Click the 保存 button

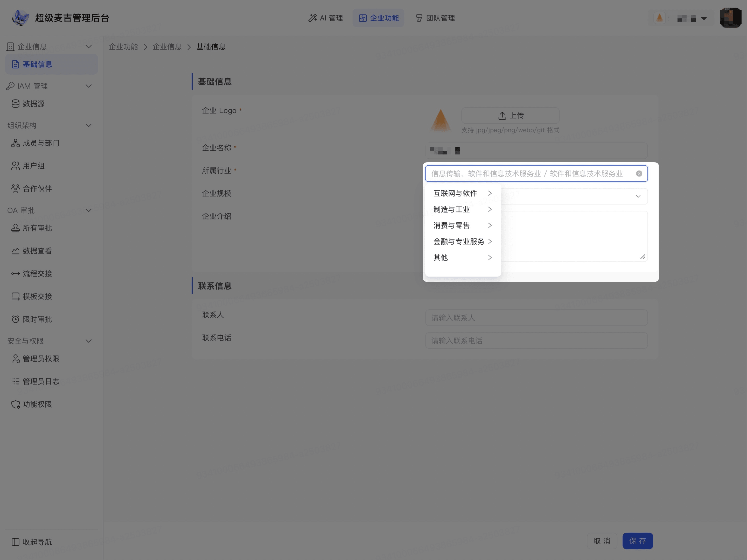point(638,541)
